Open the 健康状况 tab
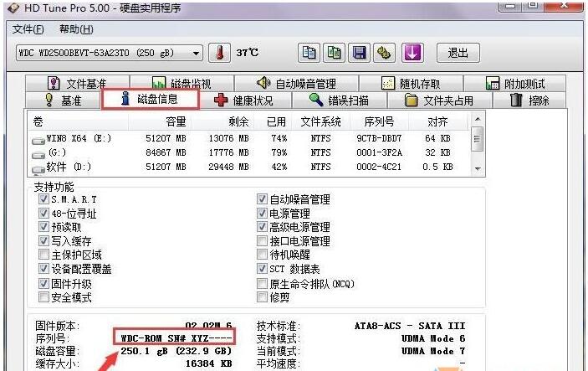Screen dimensions: 588x371 [x=246, y=100]
